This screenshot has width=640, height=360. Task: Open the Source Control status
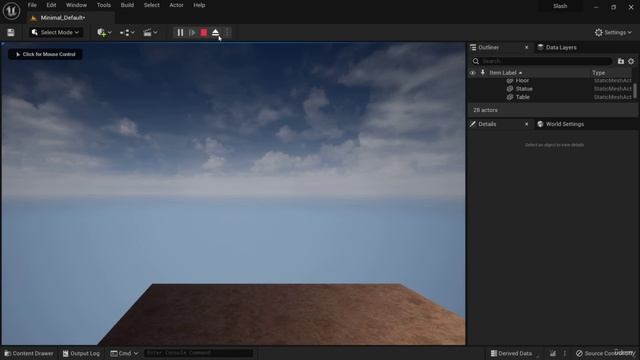[x=605, y=353]
